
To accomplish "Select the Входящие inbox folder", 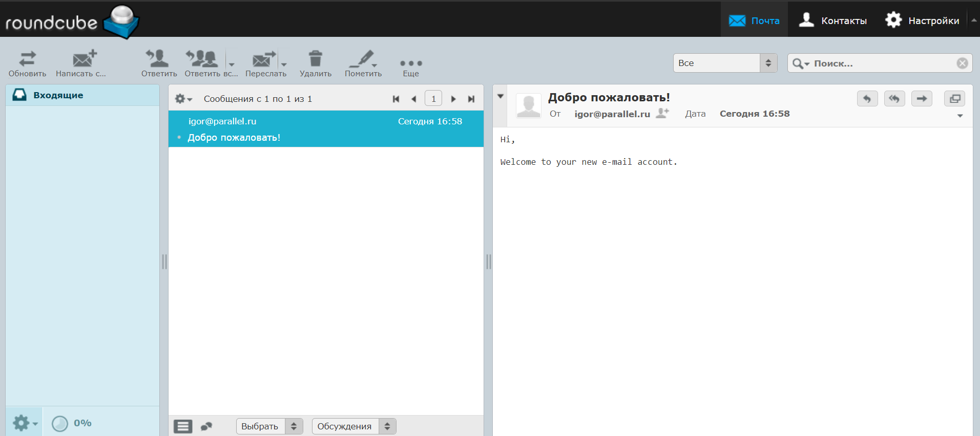I will [x=82, y=95].
